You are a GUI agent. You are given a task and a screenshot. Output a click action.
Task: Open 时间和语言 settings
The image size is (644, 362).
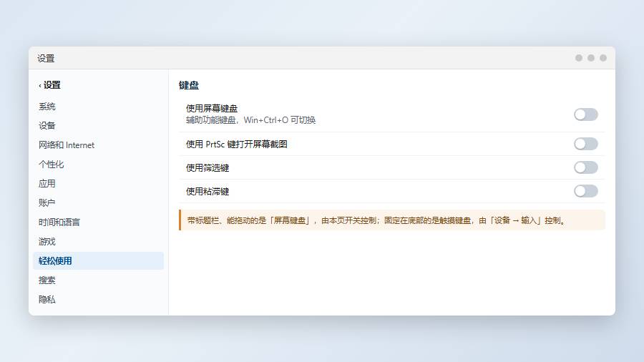pos(98,222)
